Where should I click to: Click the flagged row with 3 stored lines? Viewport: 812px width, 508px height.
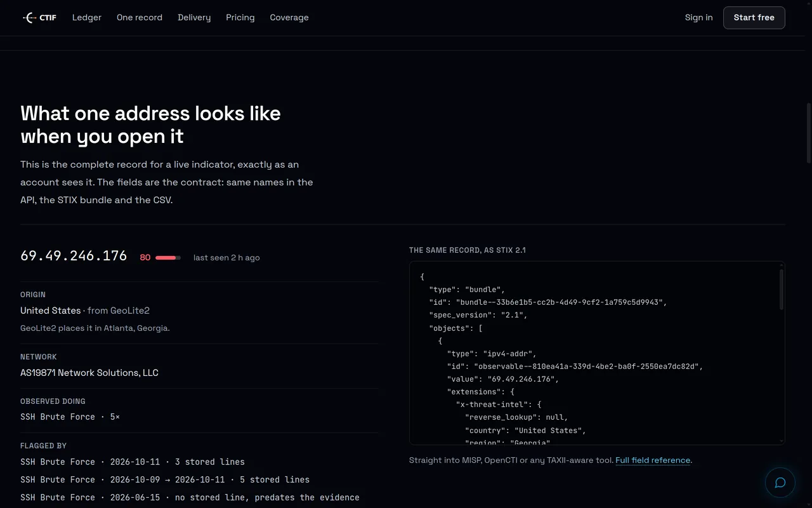[133, 462]
